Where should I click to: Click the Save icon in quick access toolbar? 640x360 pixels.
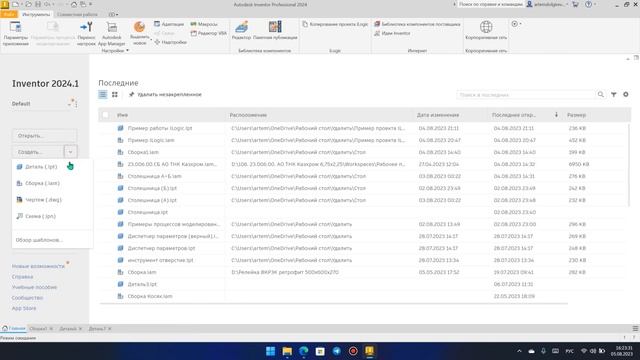pos(38,4)
